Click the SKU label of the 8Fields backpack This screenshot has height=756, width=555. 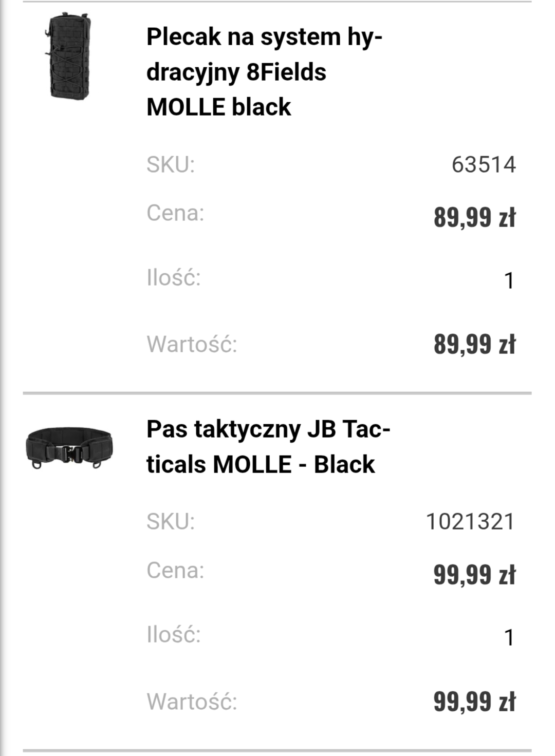click(171, 165)
